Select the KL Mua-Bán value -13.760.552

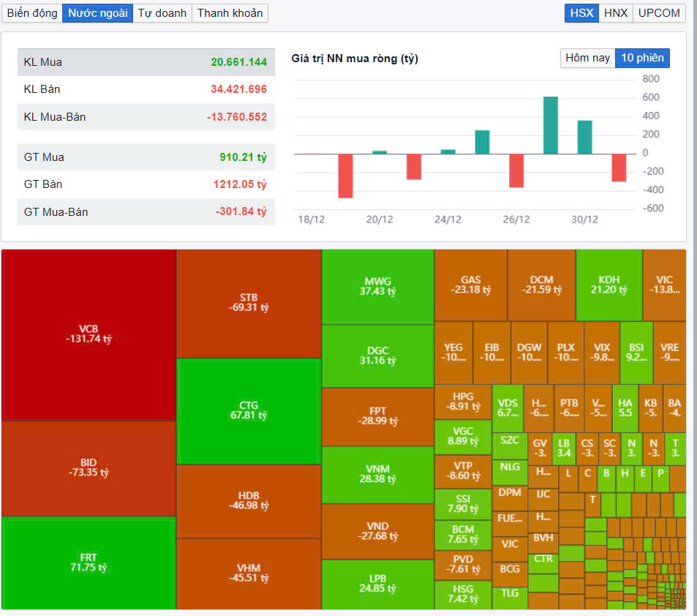[237, 117]
